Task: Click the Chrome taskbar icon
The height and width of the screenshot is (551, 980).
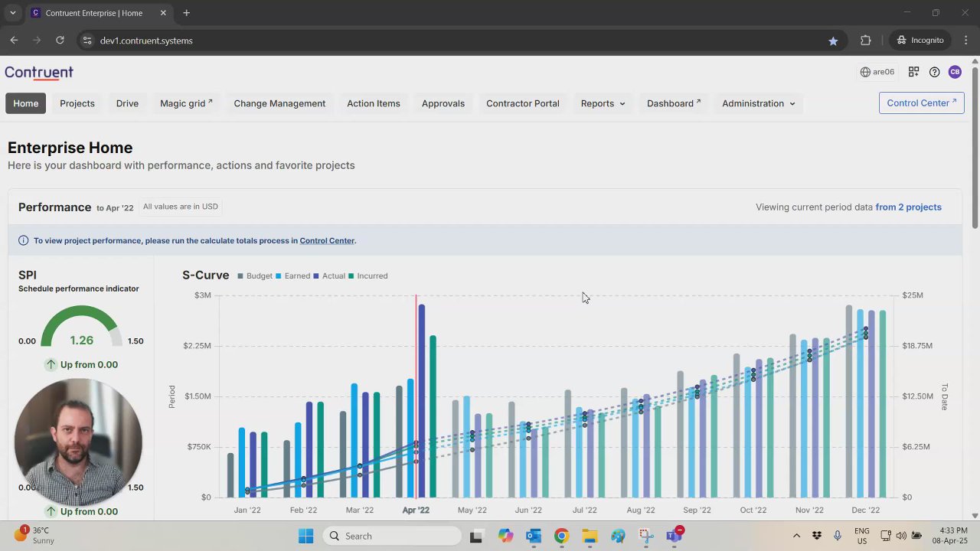Action: [x=561, y=536]
